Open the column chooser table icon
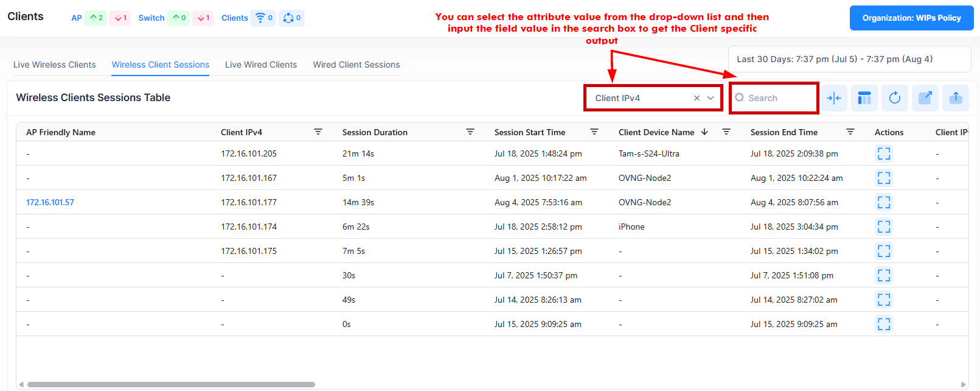 tap(864, 98)
